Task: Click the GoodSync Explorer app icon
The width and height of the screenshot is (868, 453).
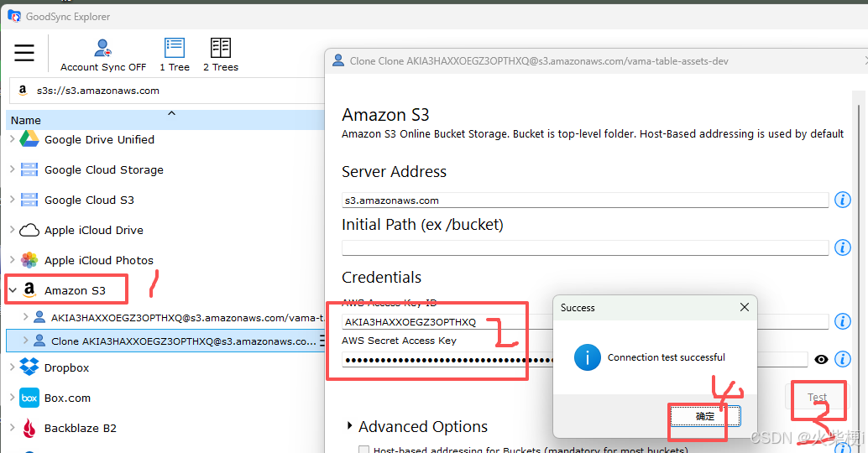Action: point(13,15)
